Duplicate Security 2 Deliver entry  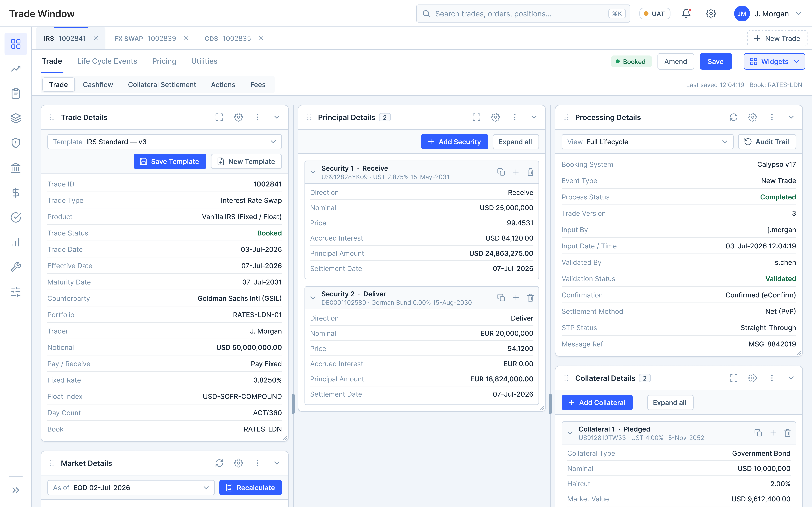501,298
